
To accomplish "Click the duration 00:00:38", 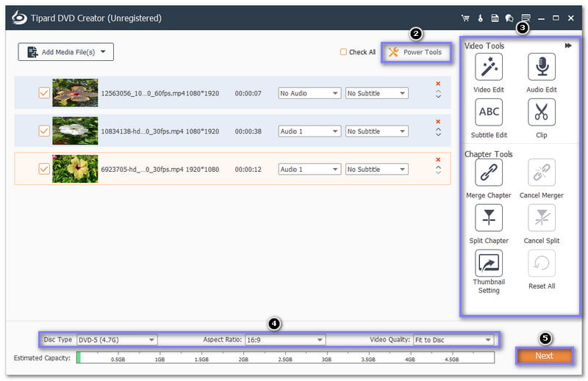I will [248, 131].
